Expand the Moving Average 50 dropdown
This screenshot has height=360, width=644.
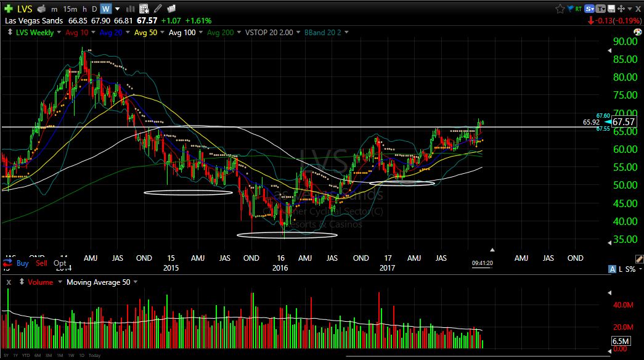pyautogui.click(x=136, y=282)
